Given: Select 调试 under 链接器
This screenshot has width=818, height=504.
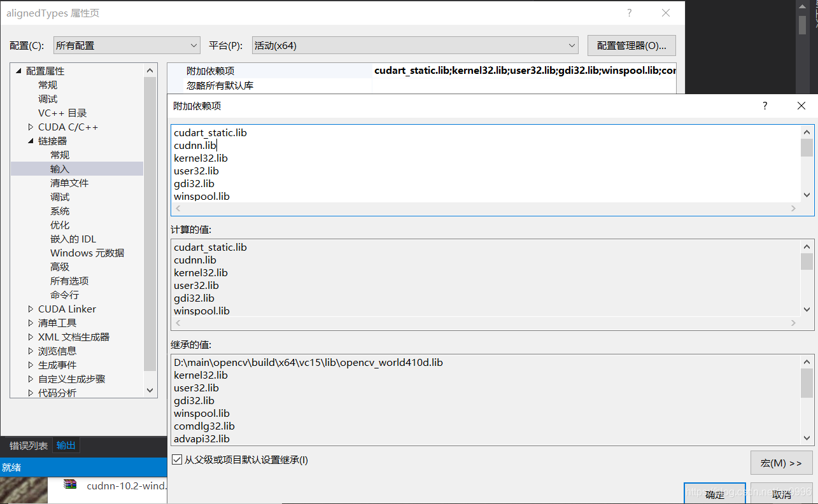Looking at the screenshot, I should 60,197.
